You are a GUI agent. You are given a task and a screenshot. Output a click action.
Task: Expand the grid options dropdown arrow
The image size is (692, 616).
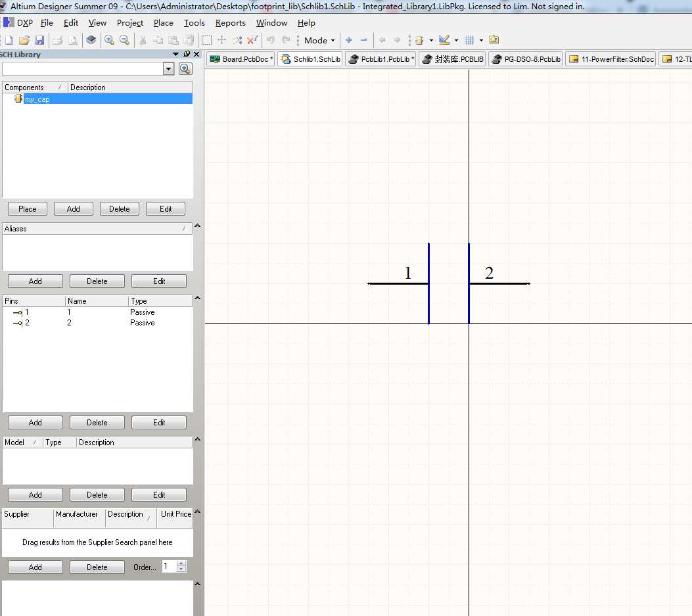coord(481,40)
